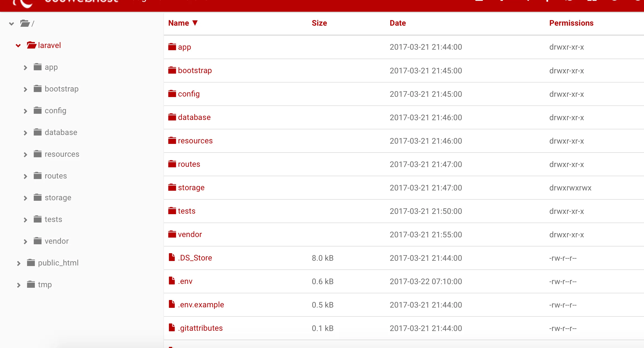This screenshot has width=644, height=348.
Task: Click the storage folder icon in file list
Action: [x=172, y=187]
